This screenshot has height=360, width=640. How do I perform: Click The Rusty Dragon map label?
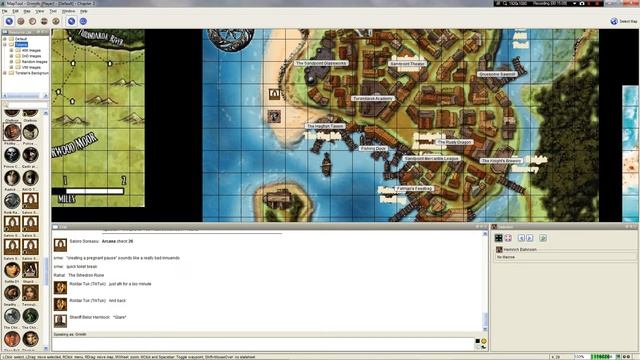coord(454,142)
